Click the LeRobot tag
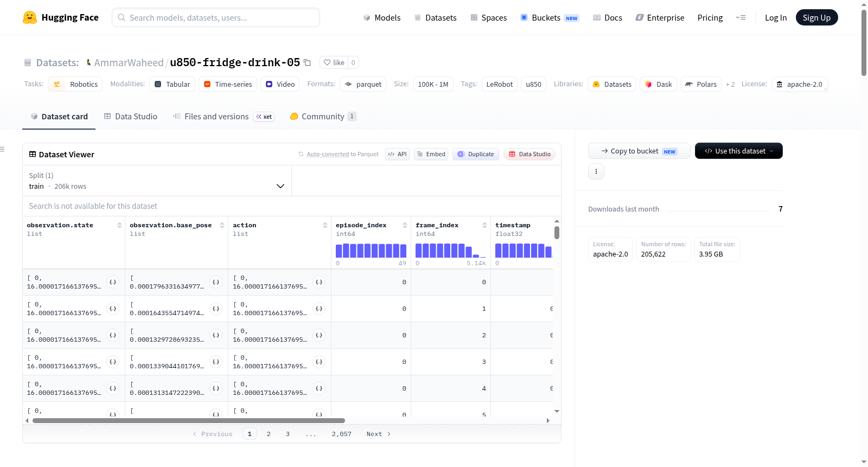The height and width of the screenshot is (467, 868). point(500,84)
